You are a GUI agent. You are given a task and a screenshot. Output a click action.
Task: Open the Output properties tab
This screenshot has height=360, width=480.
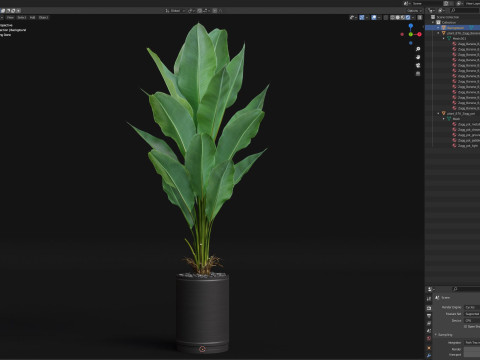(x=429, y=316)
